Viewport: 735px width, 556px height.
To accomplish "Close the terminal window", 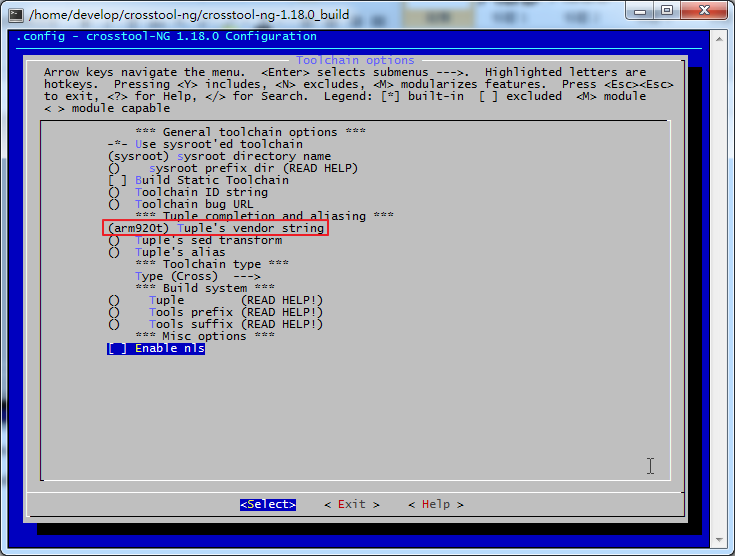I will 704,10.
